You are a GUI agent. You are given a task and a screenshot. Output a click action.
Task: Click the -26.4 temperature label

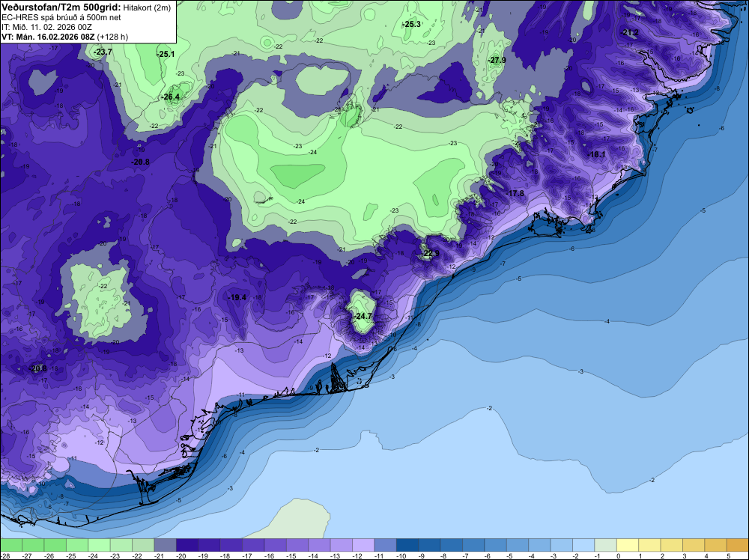(171, 97)
